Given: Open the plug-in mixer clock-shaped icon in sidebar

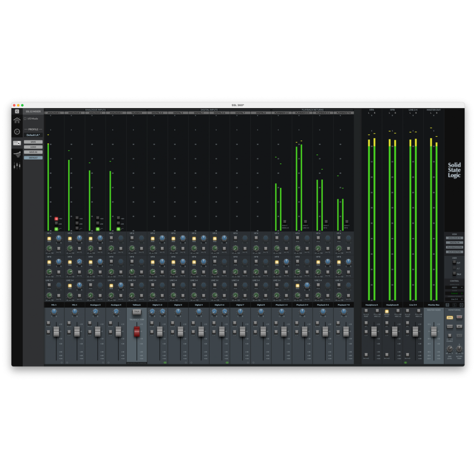Looking at the screenshot, I should click(17, 132).
